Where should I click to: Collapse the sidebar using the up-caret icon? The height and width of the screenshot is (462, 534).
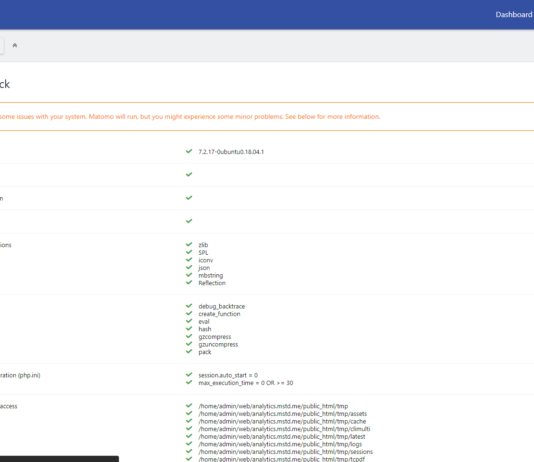15,45
